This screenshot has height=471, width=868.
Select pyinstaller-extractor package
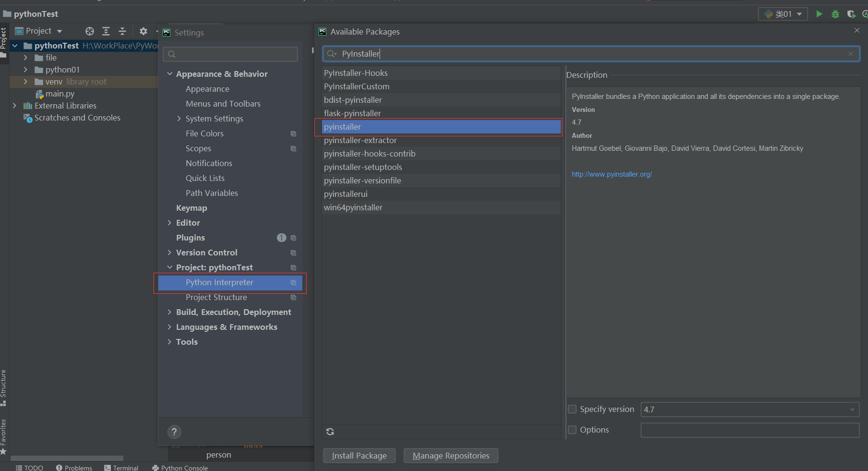pos(441,140)
